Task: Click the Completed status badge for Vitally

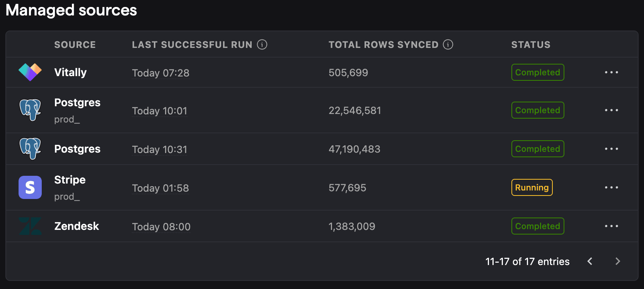Action: (538, 72)
